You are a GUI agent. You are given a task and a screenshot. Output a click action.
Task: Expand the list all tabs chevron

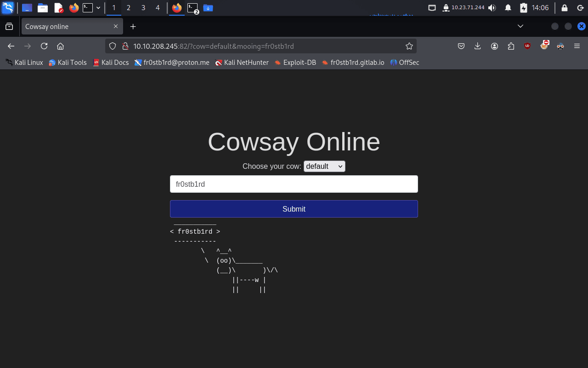click(x=520, y=26)
